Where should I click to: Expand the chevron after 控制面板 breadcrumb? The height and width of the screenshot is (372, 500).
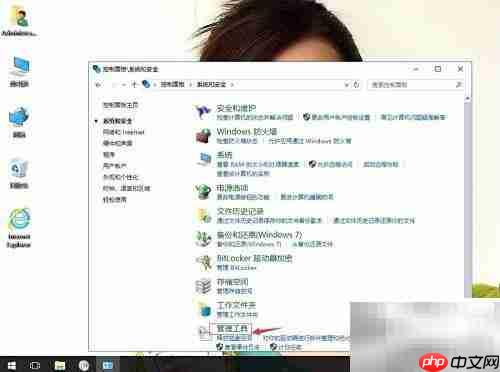pos(191,85)
